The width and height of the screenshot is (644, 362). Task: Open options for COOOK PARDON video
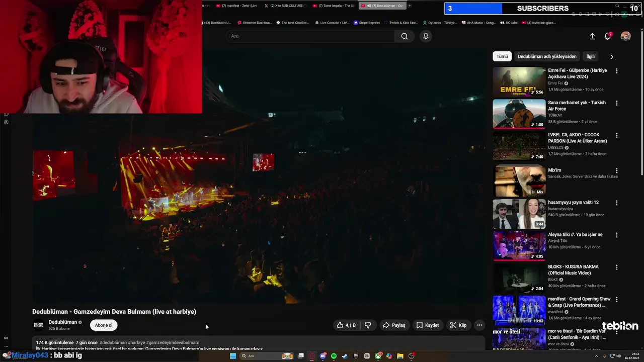click(x=617, y=135)
